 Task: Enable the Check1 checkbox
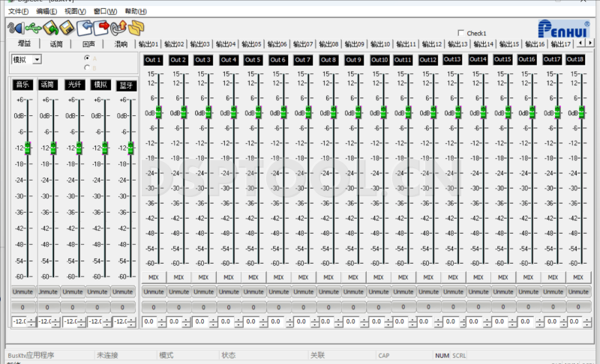(460, 33)
